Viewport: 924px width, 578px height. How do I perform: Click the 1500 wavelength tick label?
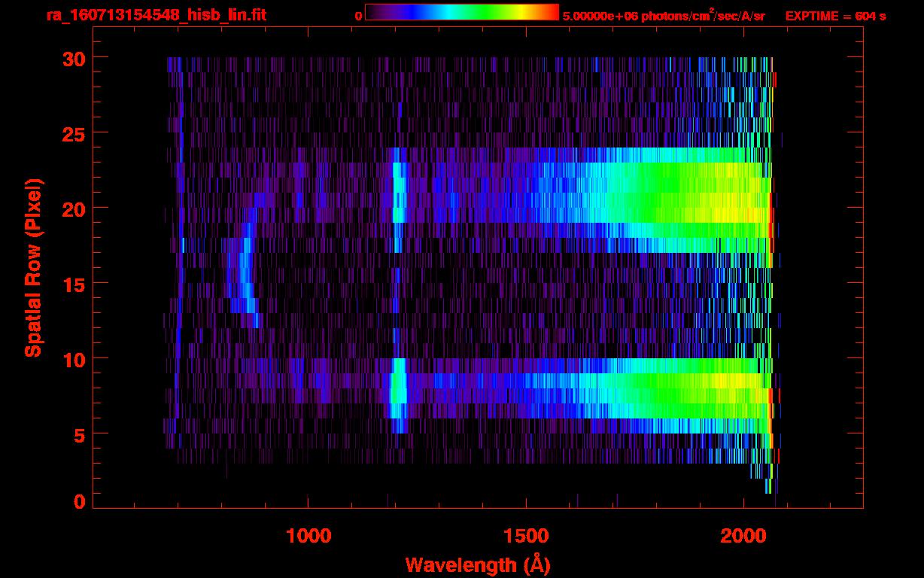click(525, 536)
